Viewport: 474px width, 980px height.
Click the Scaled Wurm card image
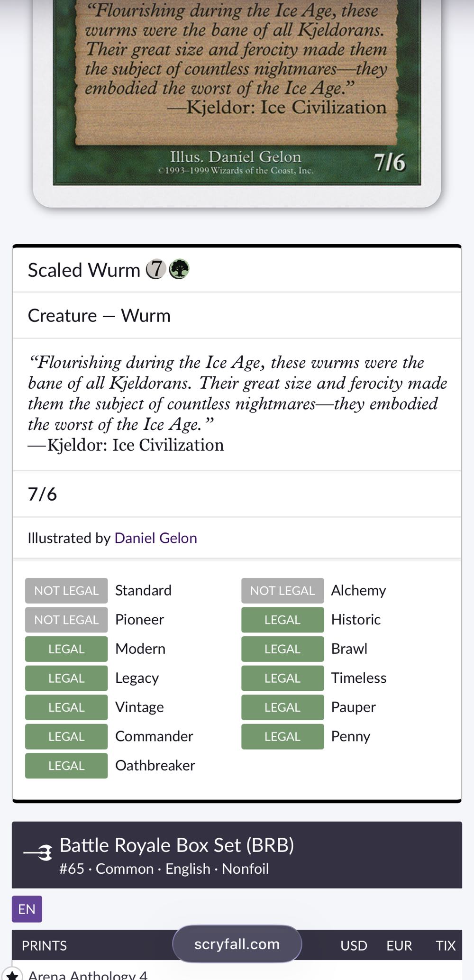pyautogui.click(x=236, y=95)
